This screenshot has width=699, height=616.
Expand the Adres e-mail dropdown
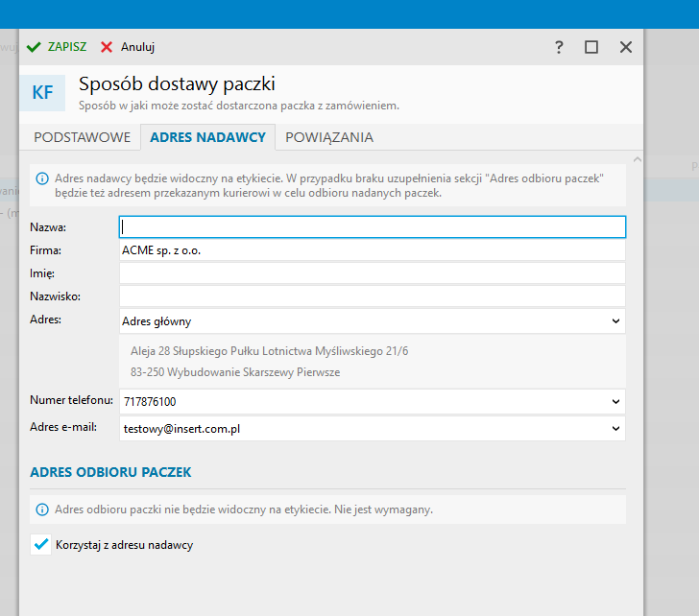point(615,429)
